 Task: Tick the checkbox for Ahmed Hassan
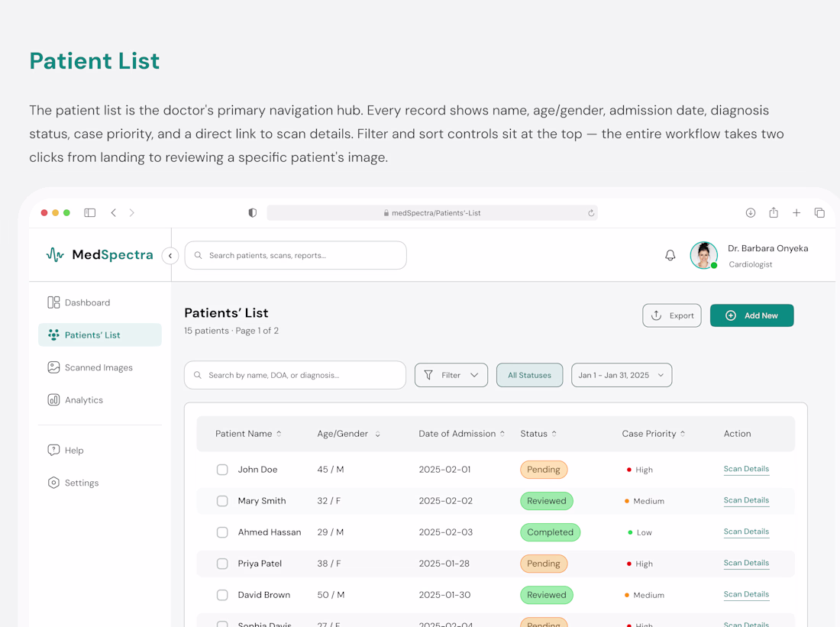[222, 532]
